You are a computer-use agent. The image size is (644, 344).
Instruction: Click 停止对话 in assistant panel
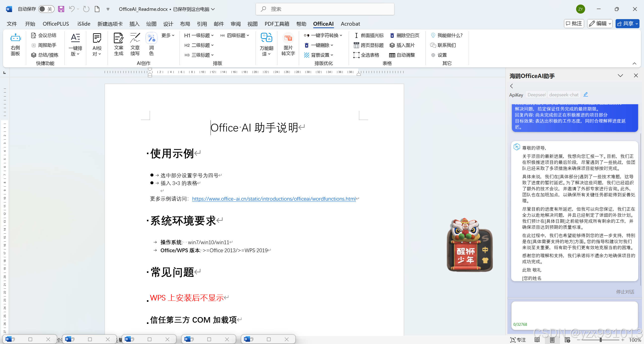pyautogui.click(x=625, y=292)
